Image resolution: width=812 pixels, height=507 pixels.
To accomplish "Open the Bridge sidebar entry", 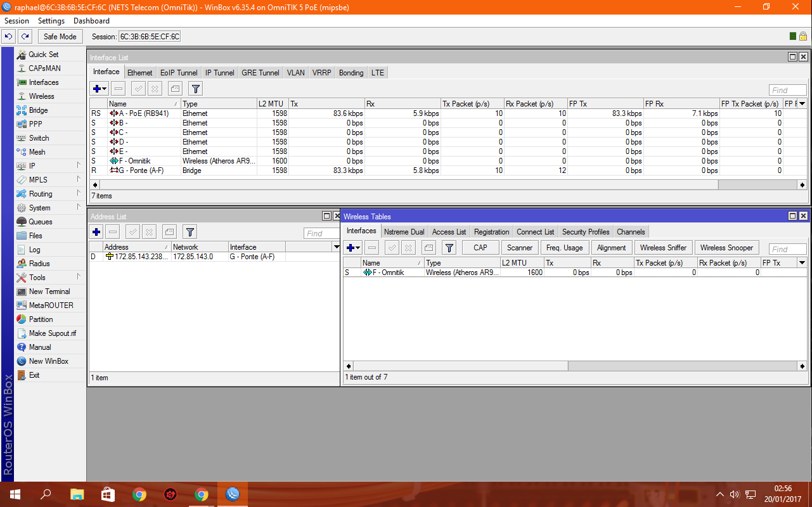I will click(38, 110).
